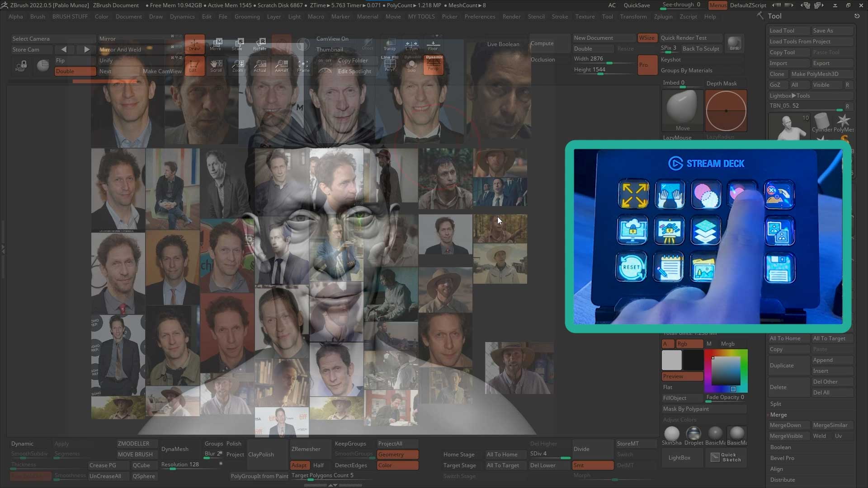Image resolution: width=868 pixels, height=488 pixels.
Task: Open the MY TOOLS menu
Action: pyautogui.click(x=421, y=17)
